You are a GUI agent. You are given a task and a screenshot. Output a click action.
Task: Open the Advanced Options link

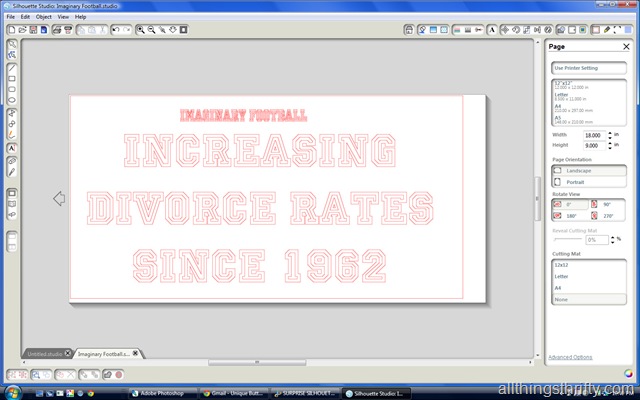coord(570,357)
